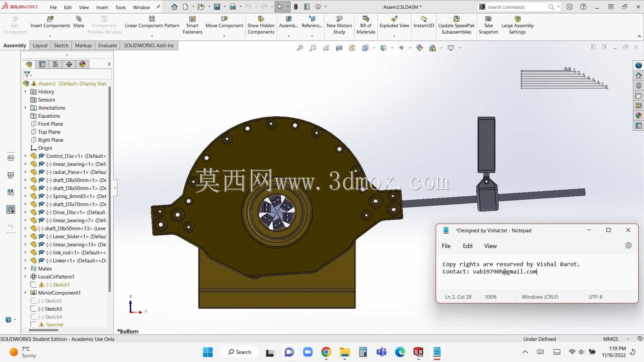The width and height of the screenshot is (644, 362).
Task: Expand FeatureManager tabs chevron arrow
Action: pos(109,64)
